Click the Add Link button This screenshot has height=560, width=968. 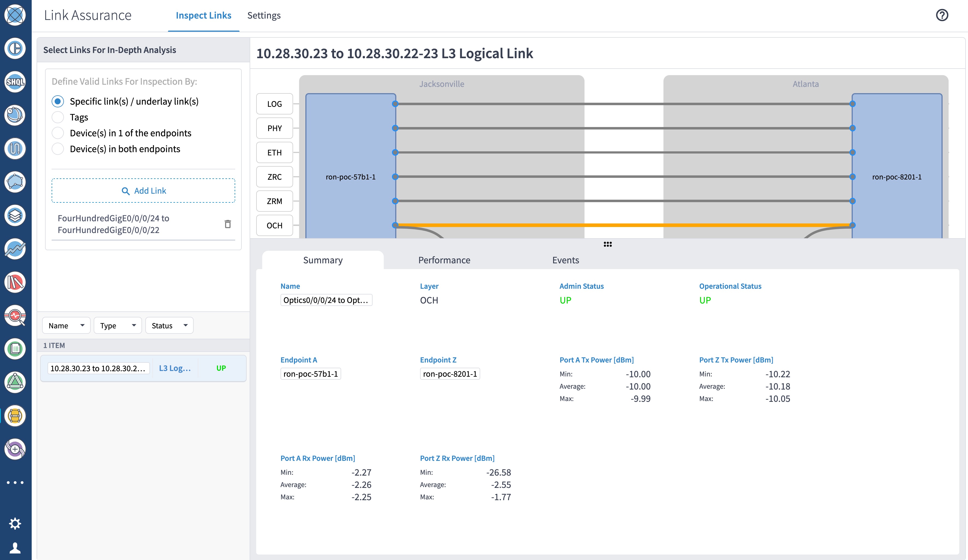[143, 191]
